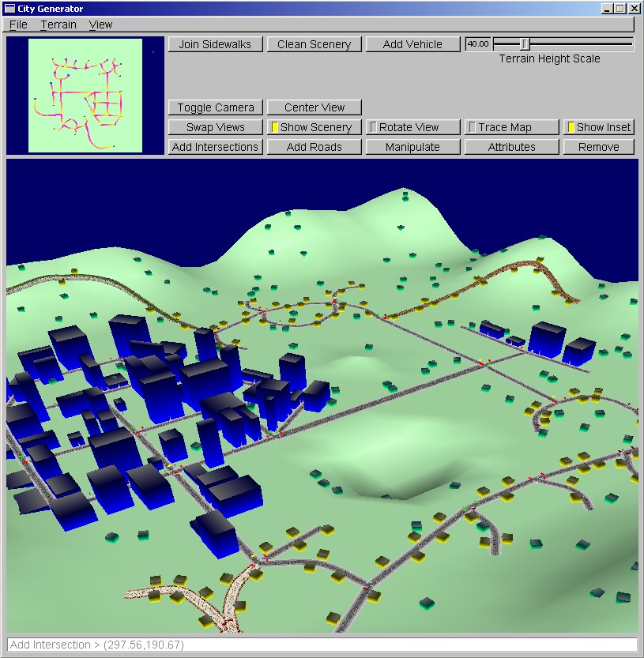
Task: Click the Terrain Height Scale slider handle
Action: 525,44
